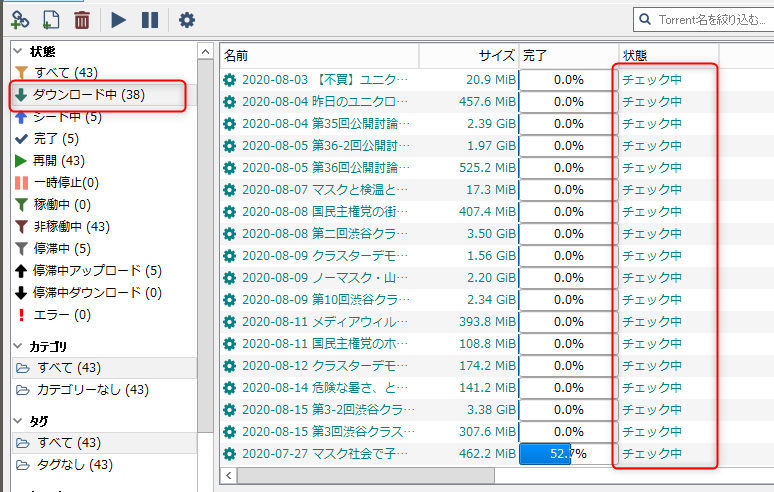The image size is (774, 492).
Task: Collapse the 状態 section header
Action: pyautogui.click(x=41, y=51)
